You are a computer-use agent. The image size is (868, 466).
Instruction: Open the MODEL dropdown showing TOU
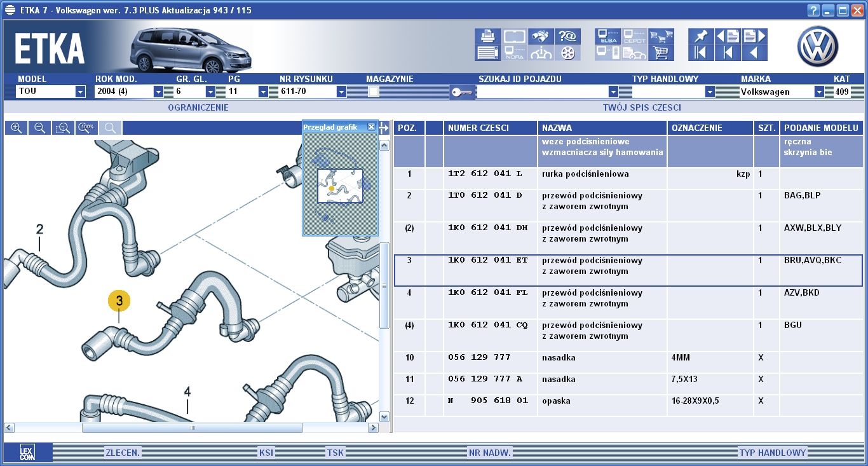[80, 92]
